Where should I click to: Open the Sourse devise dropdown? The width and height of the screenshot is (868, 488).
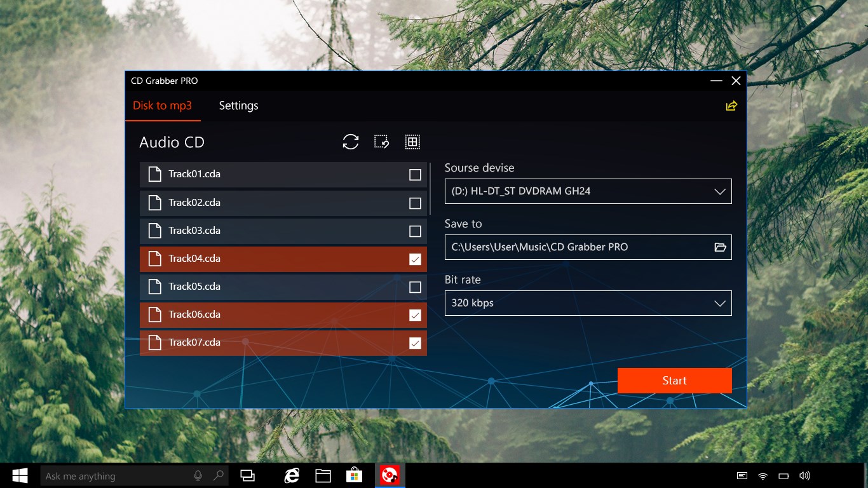(588, 191)
